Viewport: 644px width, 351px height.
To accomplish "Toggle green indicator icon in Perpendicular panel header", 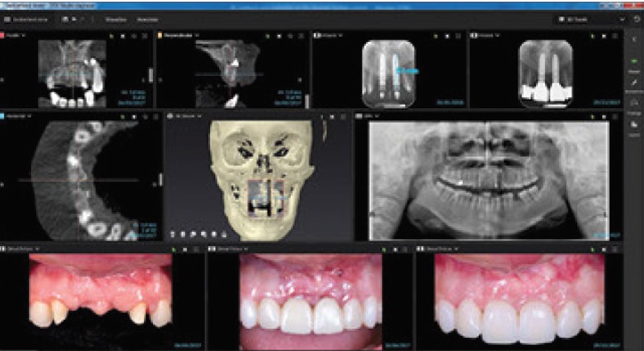I will [270, 36].
